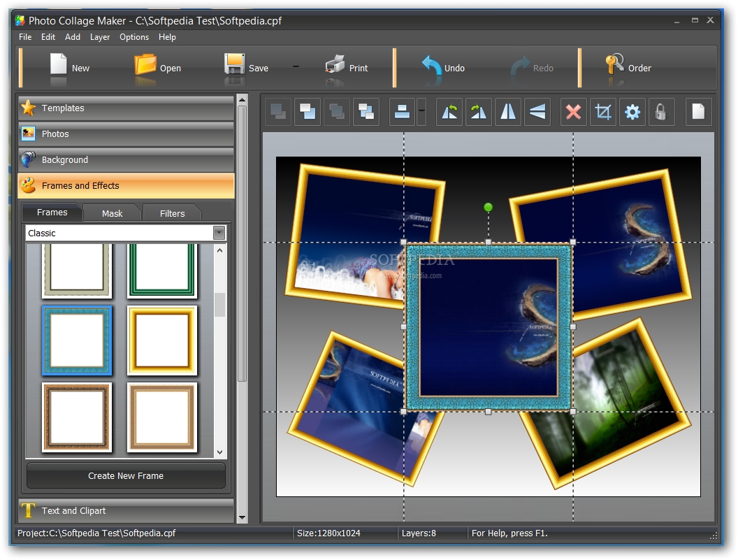Viewport: 738px width, 560px height.
Task: Click the teal-framed center photo on canvas
Action: pos(488,327)
